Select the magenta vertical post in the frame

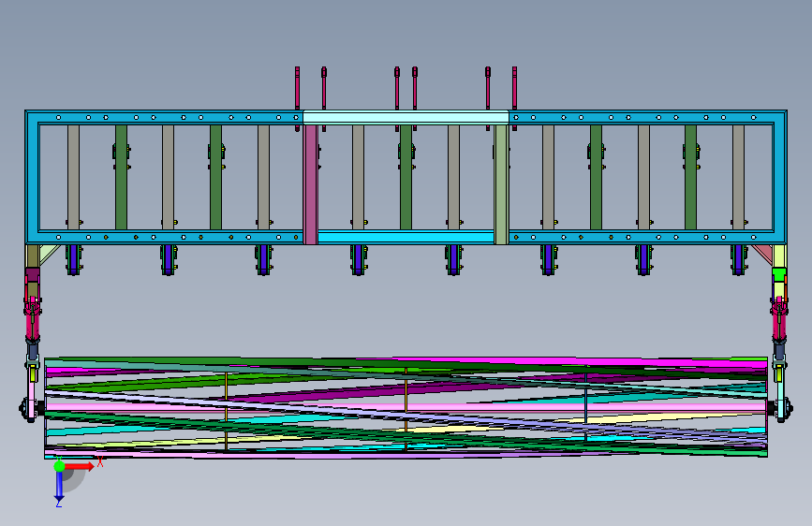point(310,183)
